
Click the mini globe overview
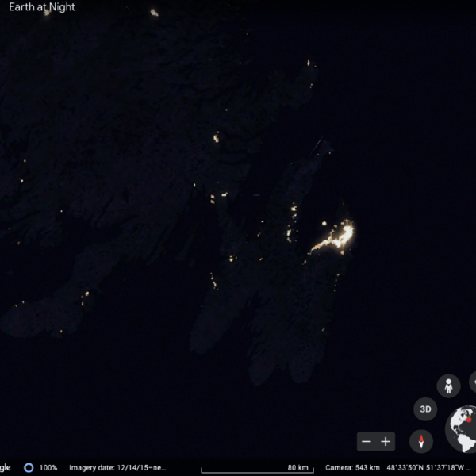tap(461, 428)
